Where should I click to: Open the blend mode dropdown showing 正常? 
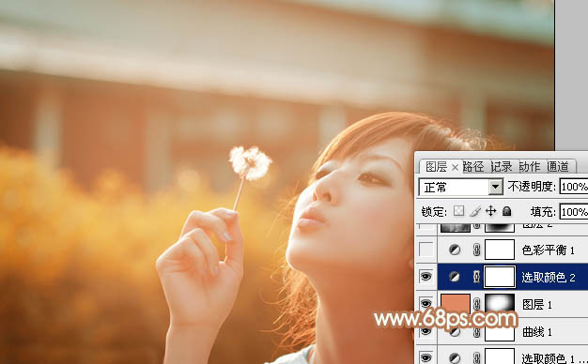(x=460, y=187)
